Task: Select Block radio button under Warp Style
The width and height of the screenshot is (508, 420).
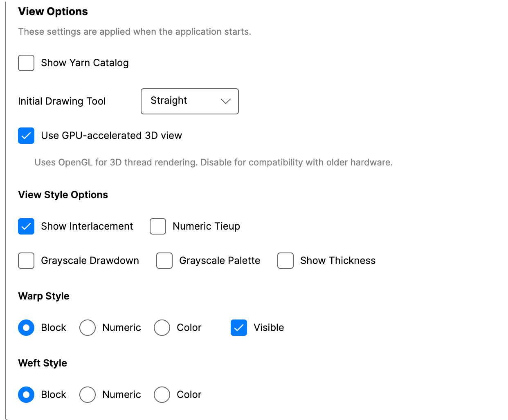Action: pos(26,328)
